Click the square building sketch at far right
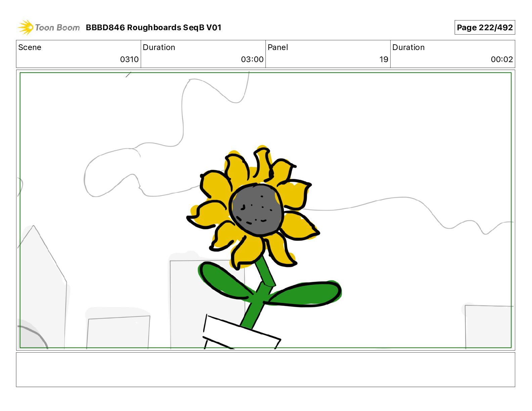Screen dimensions: 532x411 489,327
